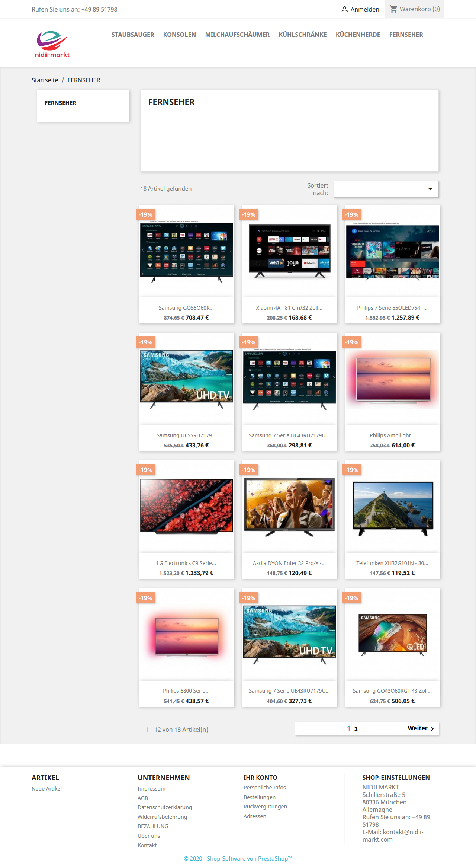Open Rückvergütungen footer link

click(x=265, y=807)
